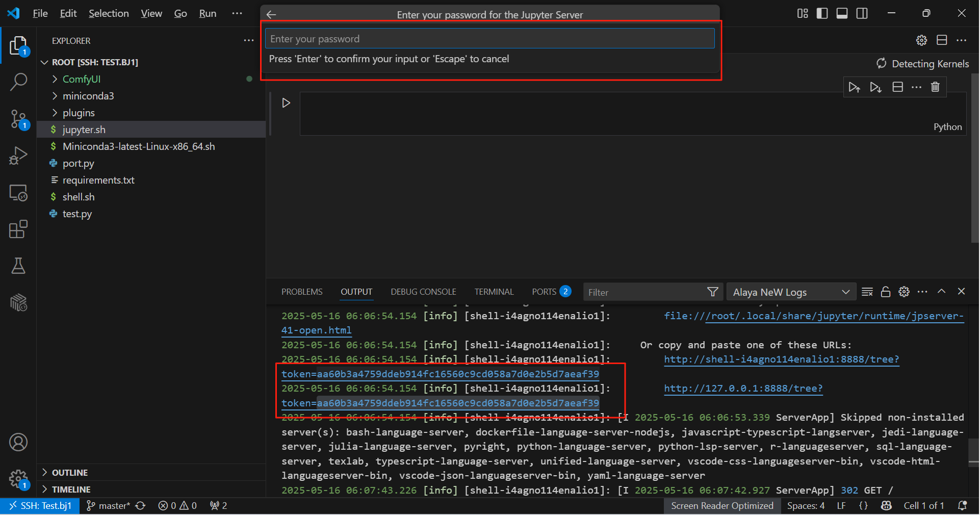Open the 127.0.0.1:8888 tree URL link
This screenshot has width=980, height=515.
point(743,389)
